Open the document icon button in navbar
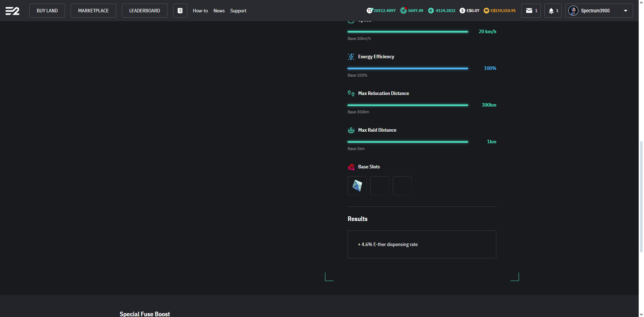Viewport: 644px width, 317px height. point(180,11)
